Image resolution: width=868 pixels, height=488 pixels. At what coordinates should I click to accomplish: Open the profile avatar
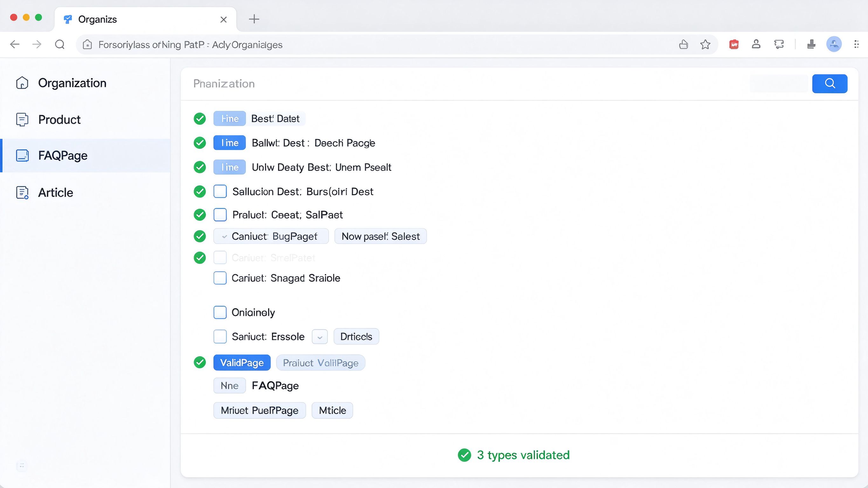[834, 44]
